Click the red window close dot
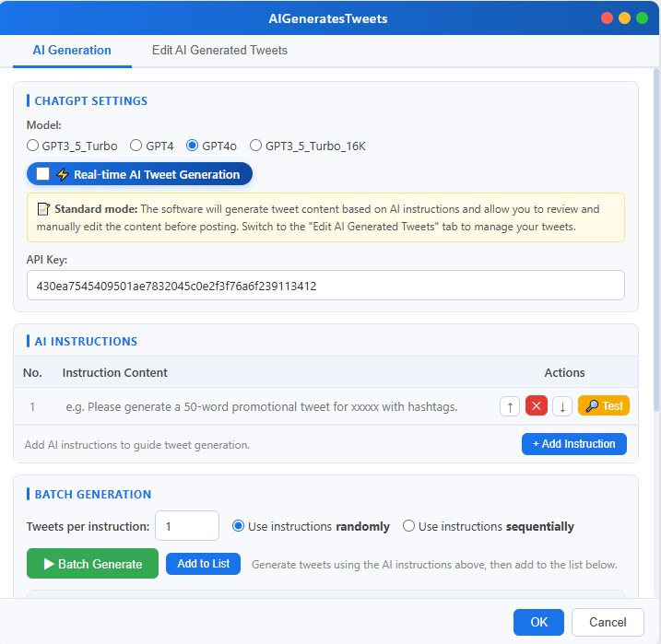661x644 pixels. click(x=607, y=18)
